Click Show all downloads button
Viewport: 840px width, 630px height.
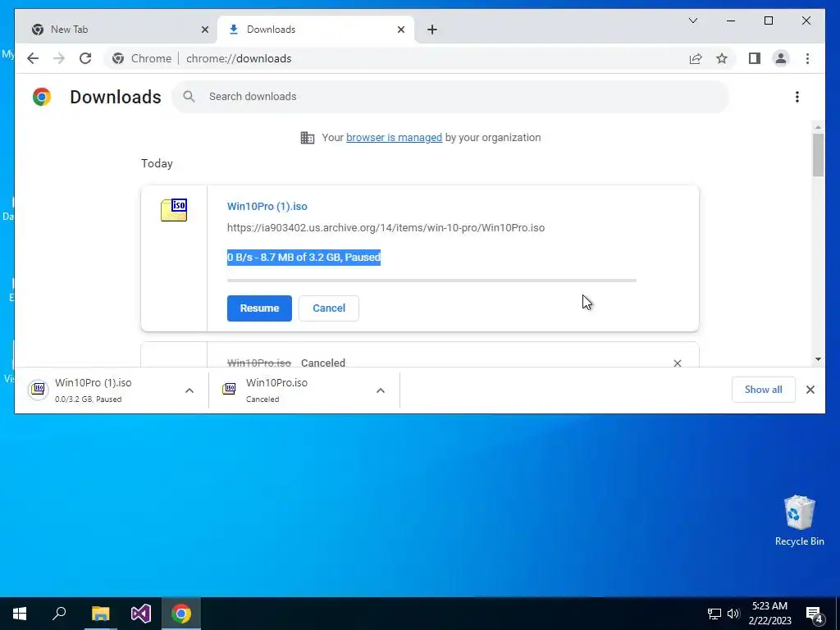pos(763,390)
